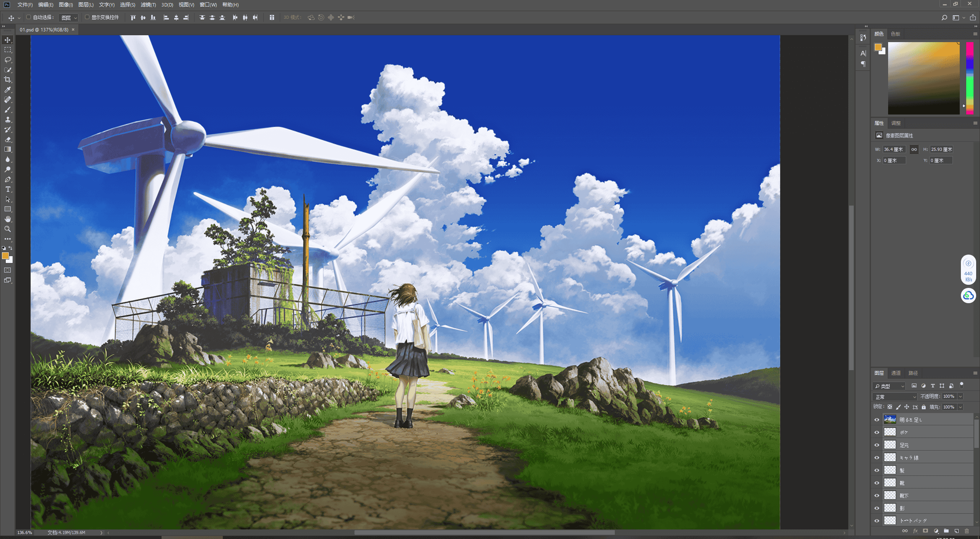
Task: Select the History Brush tool
Action: (8, 129)
